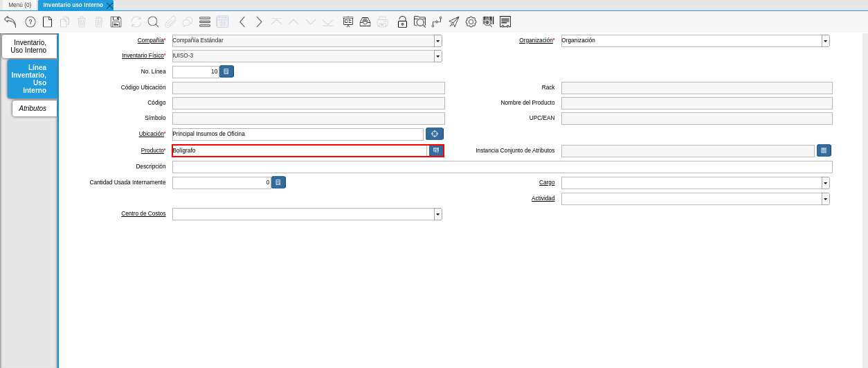Open the Atributos side tab
This screenshot has height=368, width=868.
33,108
